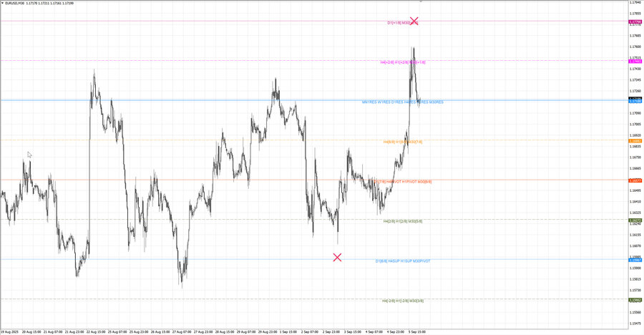Click the 1.15475 price scale value
Screen dimensions: 644x335
(x=635, y=324)
